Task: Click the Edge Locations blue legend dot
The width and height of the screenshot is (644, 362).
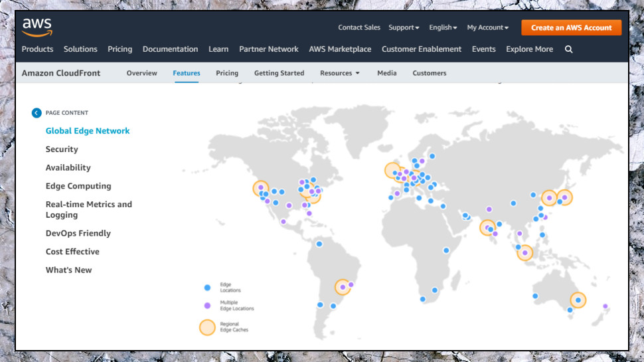Action: (207, 288)
